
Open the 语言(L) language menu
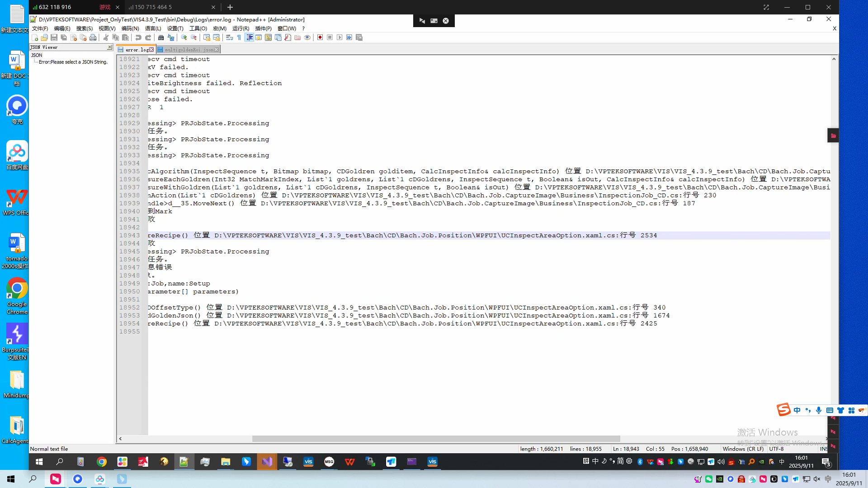click(153, 28)
